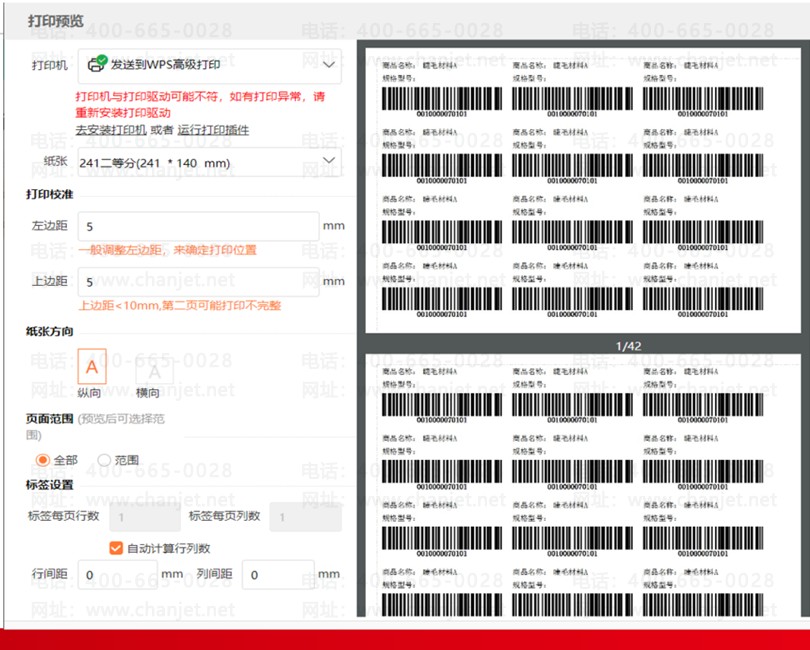
Task: Select the 范围 page range radio button
Action: 104,460
